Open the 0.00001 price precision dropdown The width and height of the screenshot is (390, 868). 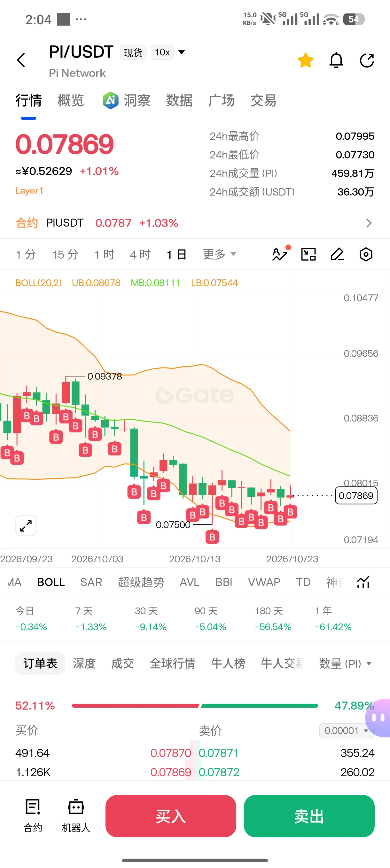point(347,730)
